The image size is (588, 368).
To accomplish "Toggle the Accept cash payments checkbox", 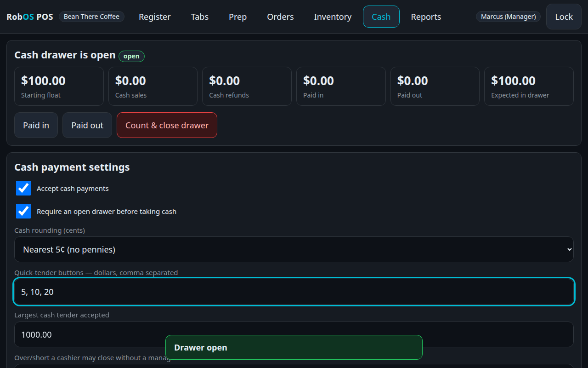I will pos(23,188).
